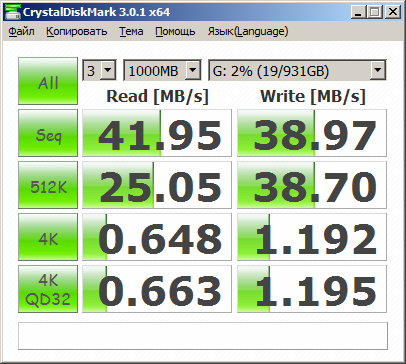Open the Тема menu
This screenshot has width=406, height=364.
coord(131,31)
